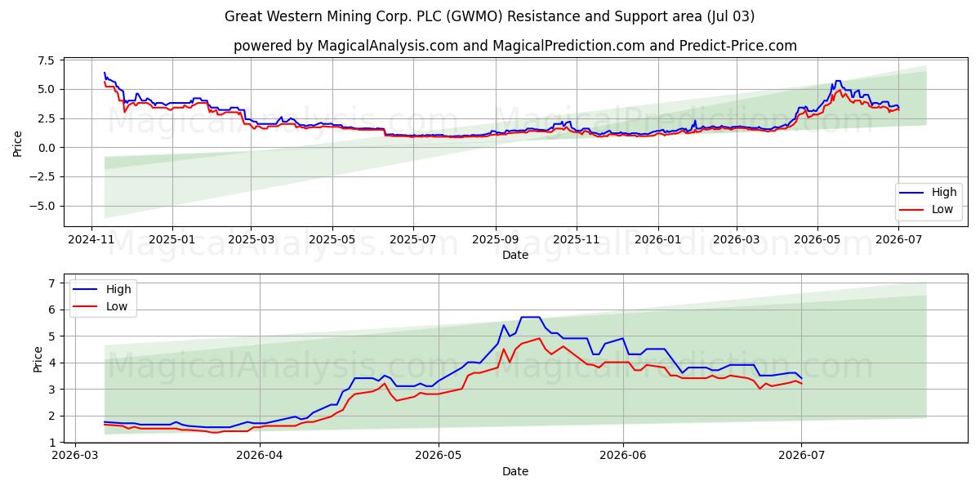This screenshot has width=980, height=490.
Task: Click the blue High line peak in bottom chart
Action: click(530, 317)
